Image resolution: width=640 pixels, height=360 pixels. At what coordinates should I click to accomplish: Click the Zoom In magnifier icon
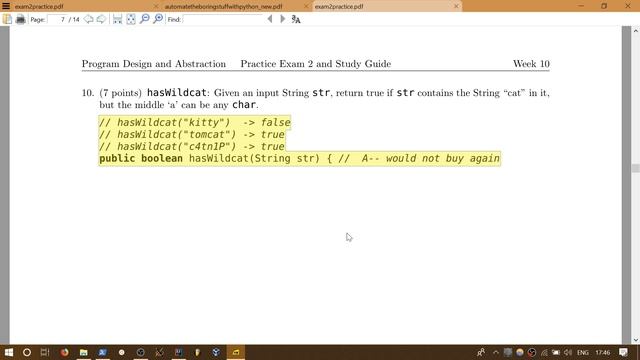158,19
